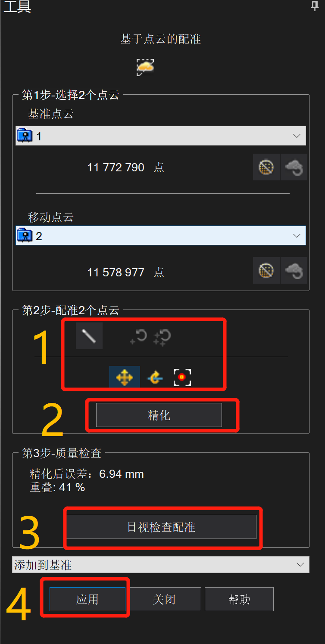Open 帮助 for this tool

(239, 599)
